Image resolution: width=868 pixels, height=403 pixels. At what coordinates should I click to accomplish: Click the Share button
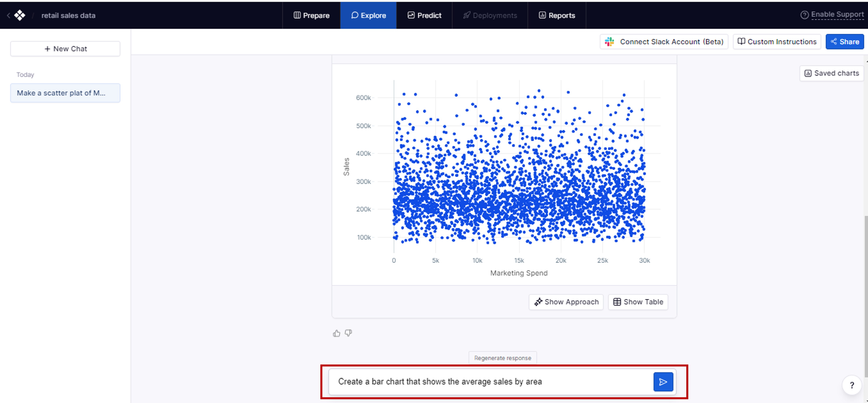(x=844, y=42)
